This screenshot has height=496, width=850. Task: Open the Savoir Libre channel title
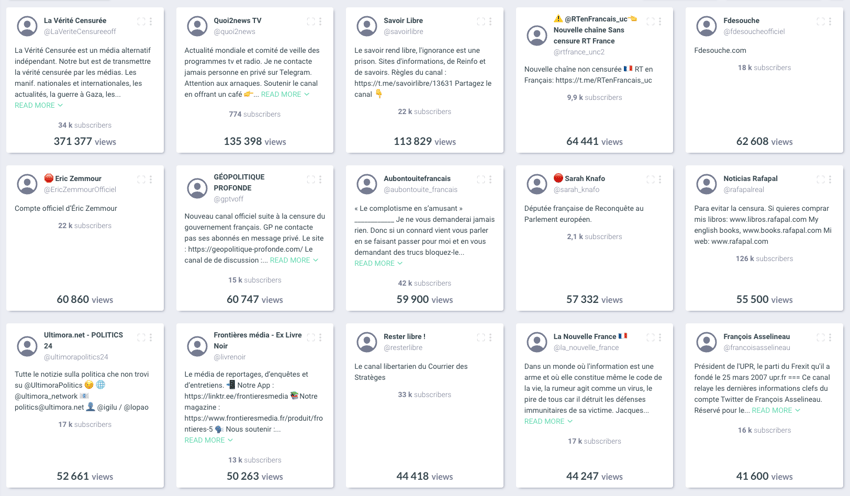tap(403, 21)
